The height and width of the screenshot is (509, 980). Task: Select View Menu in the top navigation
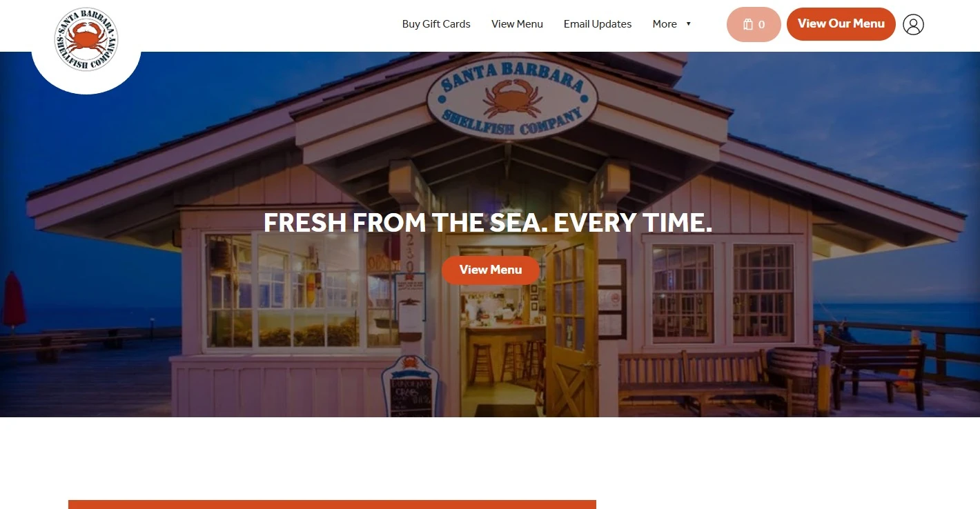pyautogui.click(x=517, y=24)
